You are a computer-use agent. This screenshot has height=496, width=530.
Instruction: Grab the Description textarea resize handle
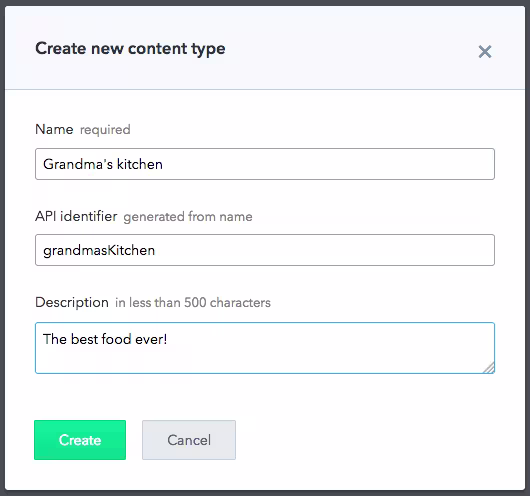point(489,368)
